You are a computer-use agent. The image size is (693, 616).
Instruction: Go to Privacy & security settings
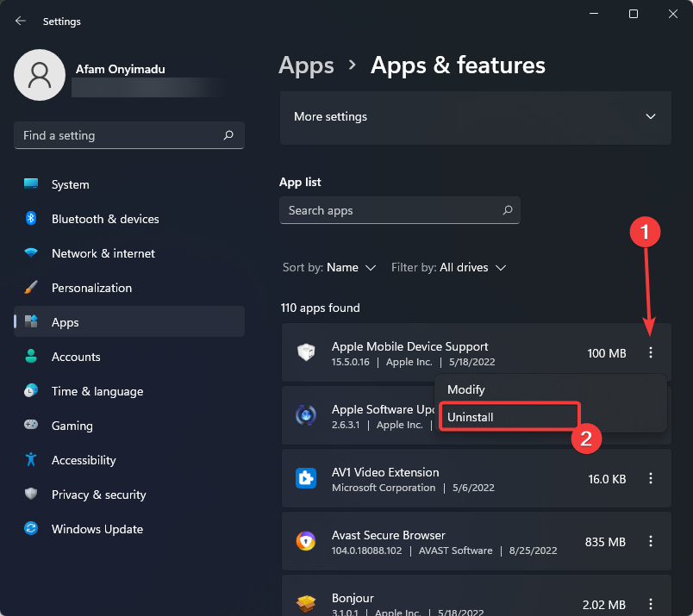coord(129,495)
